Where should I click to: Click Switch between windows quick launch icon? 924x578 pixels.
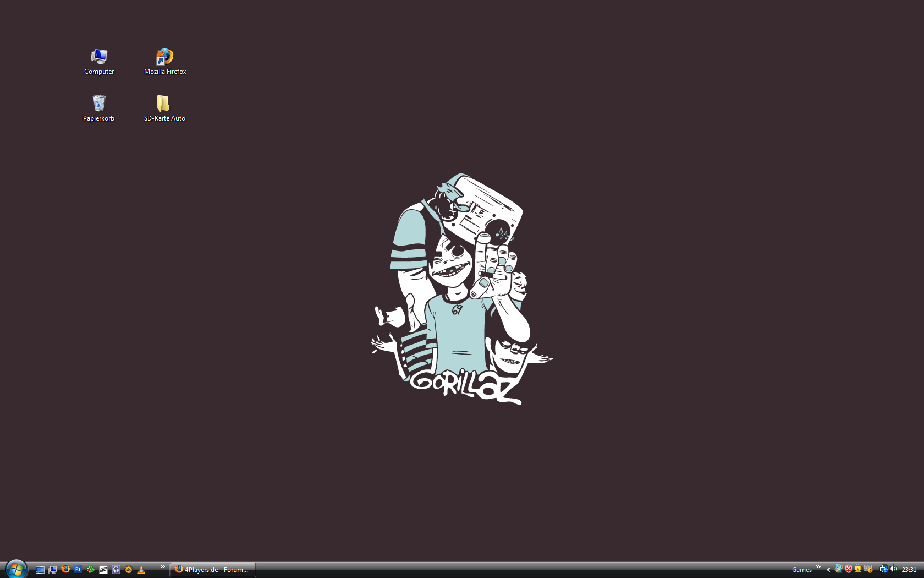[x=53, y=570]
